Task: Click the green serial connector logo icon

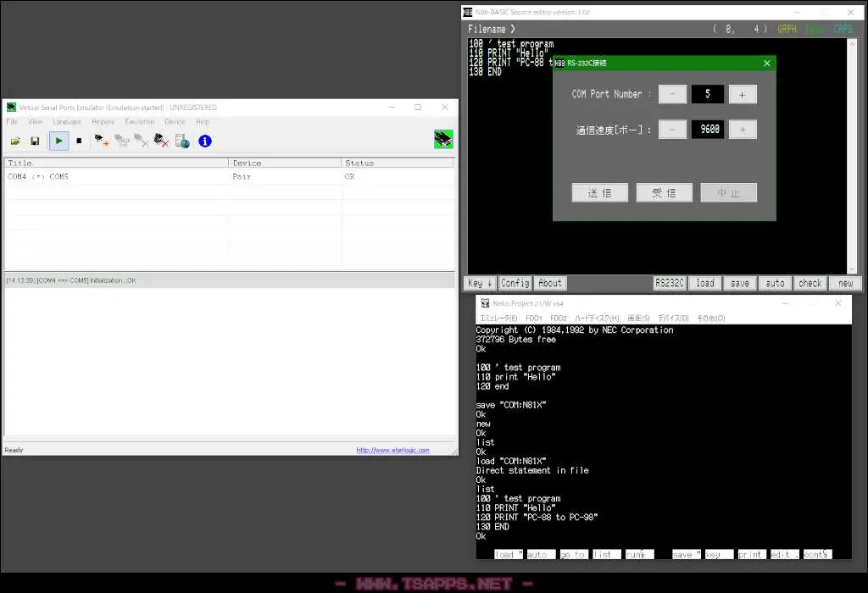Action: (443, 140)
